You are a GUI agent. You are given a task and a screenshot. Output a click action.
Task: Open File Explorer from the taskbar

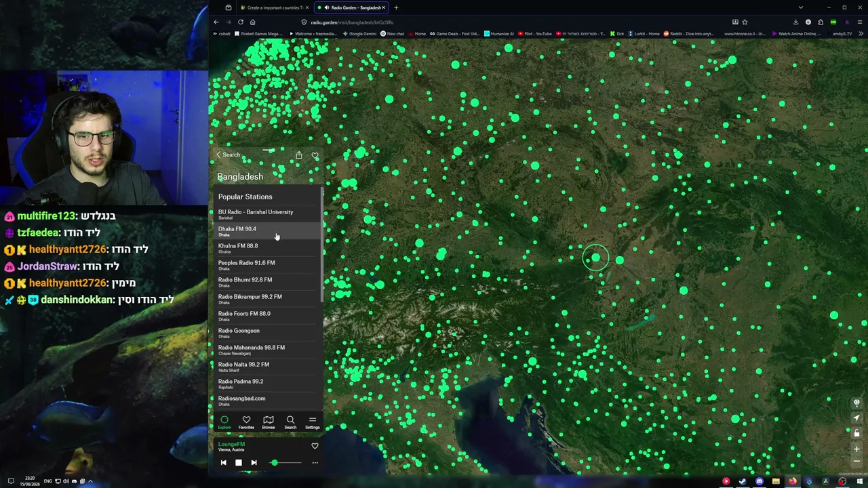[776, 482]
